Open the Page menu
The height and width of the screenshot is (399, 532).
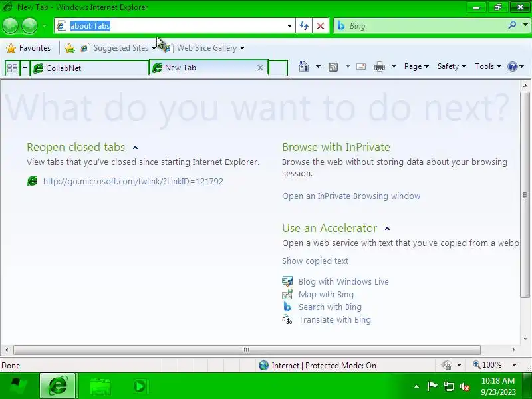pos(416,66)
